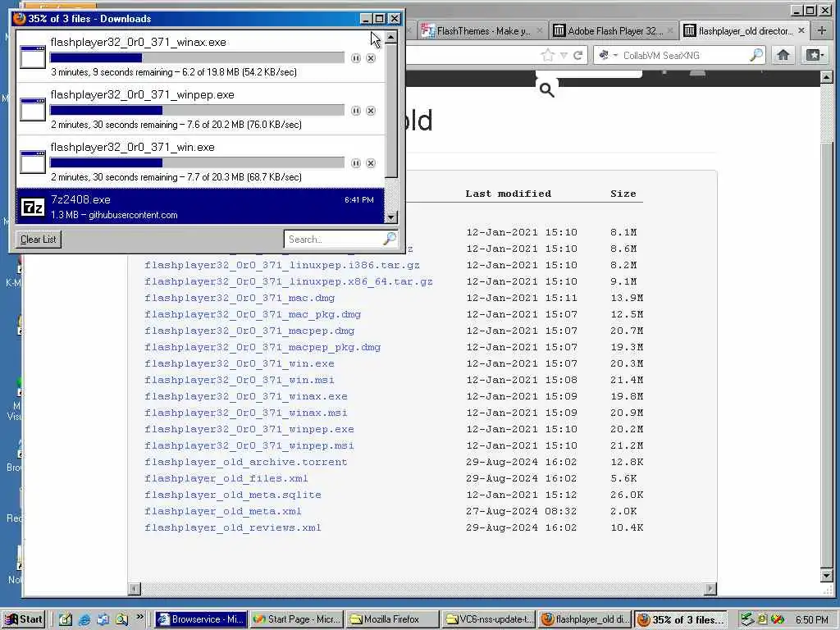Image resolution: width=840 pixels, height=630 pixels.
Task: Go to the Firefox home page
Action: click(x=783, y=55)
